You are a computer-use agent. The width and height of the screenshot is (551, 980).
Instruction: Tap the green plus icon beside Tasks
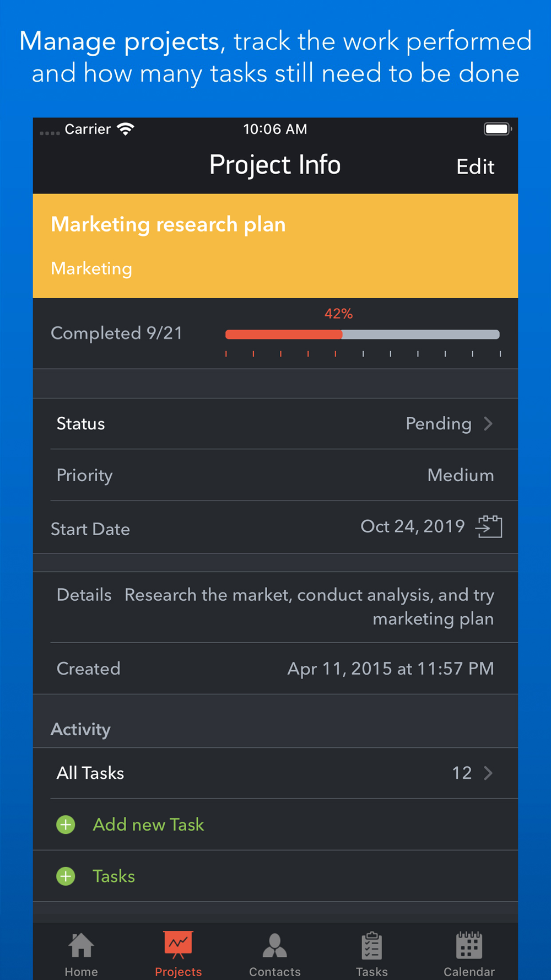(66, 876)
